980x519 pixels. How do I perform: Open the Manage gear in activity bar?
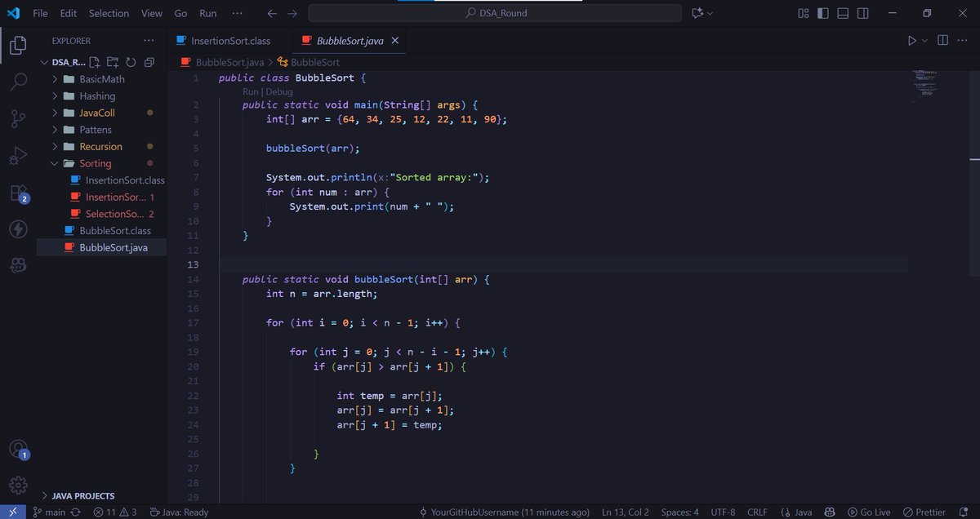coord(18,485)
